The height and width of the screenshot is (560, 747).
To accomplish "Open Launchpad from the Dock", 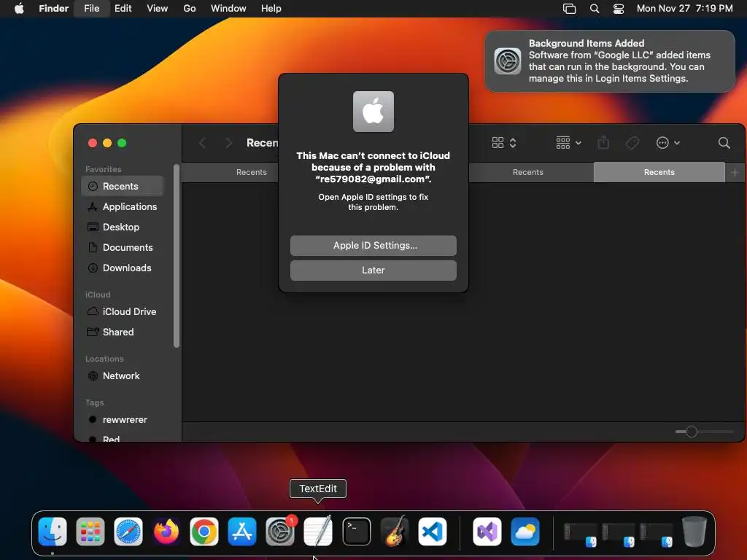I will [x=90, y=531].
